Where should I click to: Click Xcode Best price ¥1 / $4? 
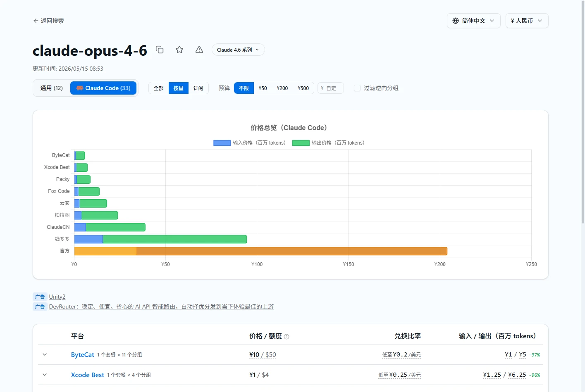click(259, 375)
